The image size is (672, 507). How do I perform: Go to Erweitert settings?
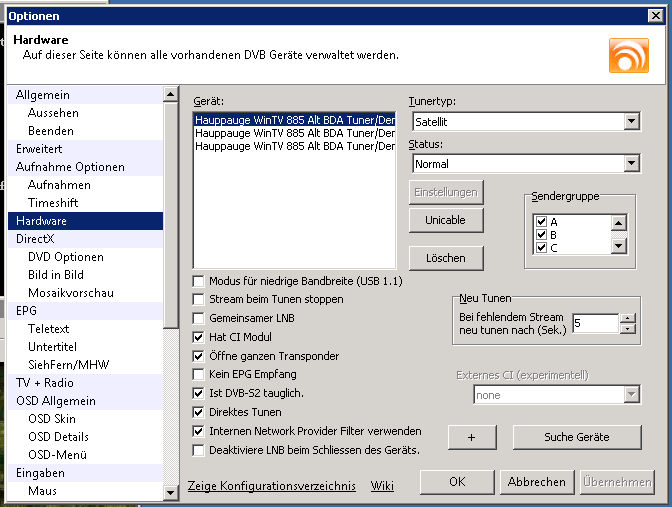85,149
